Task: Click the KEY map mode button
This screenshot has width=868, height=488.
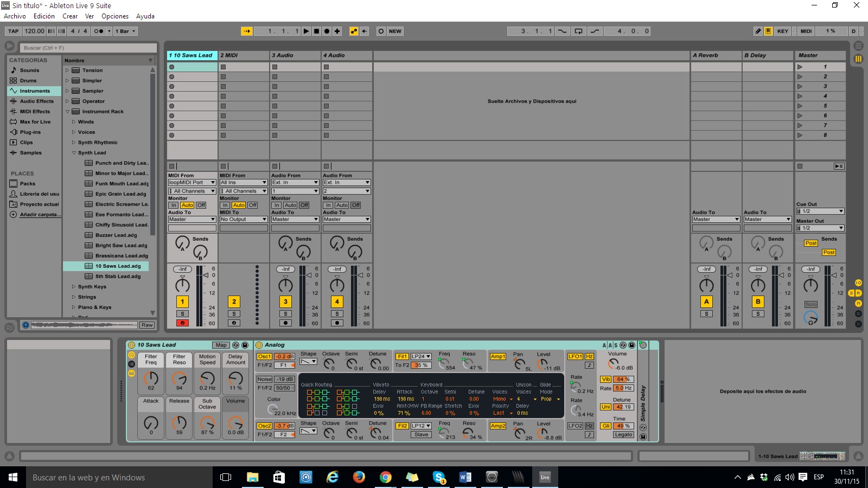Action: coord(782,31)
